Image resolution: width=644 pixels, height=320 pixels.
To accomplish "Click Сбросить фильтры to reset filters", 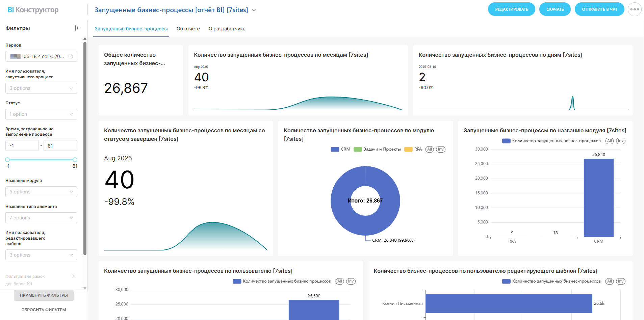I will click(44, 310).
